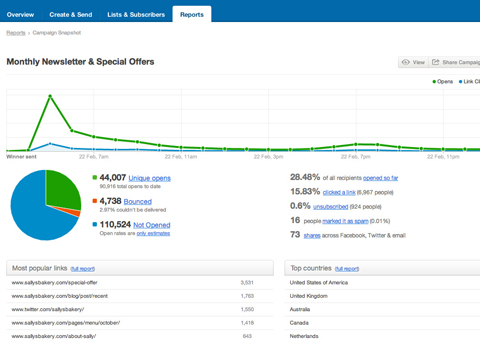Click the Share Campaign button

coord(455,62)
